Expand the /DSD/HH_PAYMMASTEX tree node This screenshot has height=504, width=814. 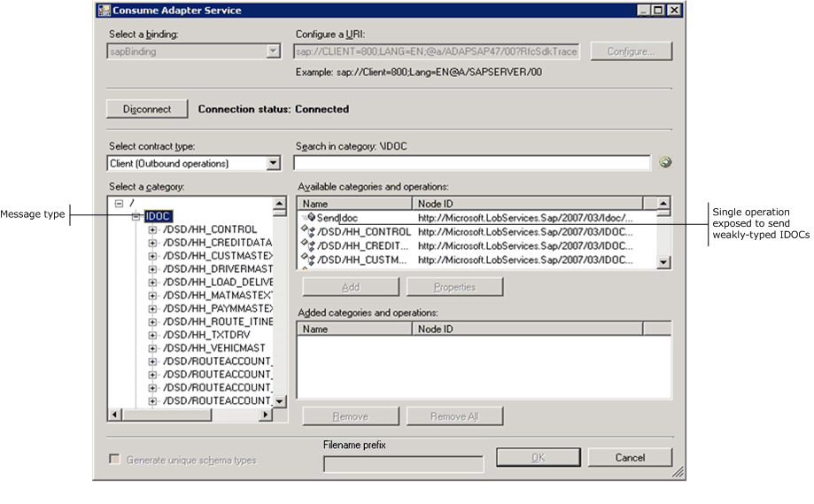click(152, 308)
